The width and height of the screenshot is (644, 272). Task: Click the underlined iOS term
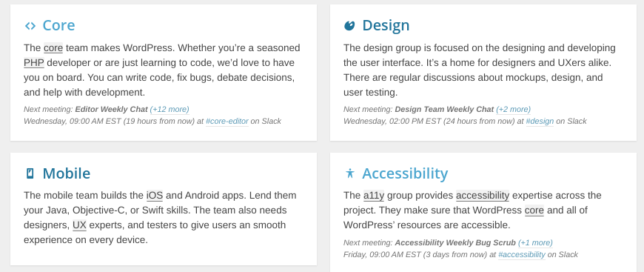pos(155,196)
